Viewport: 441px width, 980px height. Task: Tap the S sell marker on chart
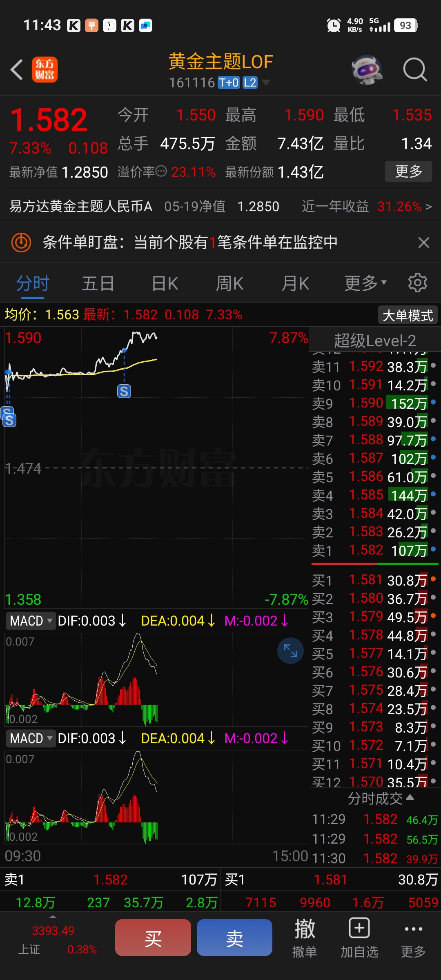click(x=124, y=391)
